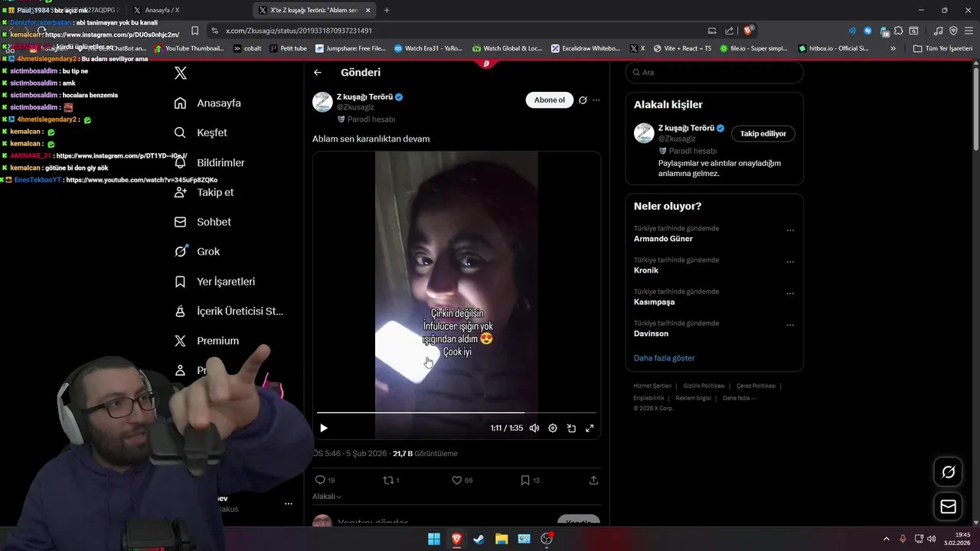
Task: Open Sohbet messages in the sidebar
Action: click(x=202, y=222)
